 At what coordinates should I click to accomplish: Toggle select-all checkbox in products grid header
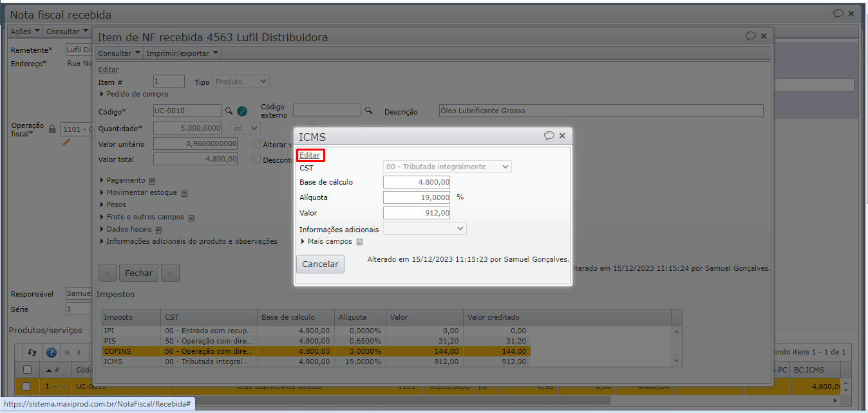[x=27, y=370]
